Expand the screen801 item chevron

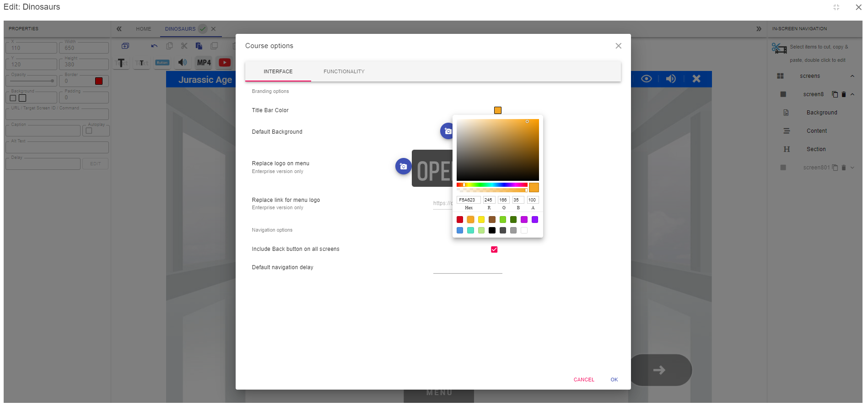(852, 168)
